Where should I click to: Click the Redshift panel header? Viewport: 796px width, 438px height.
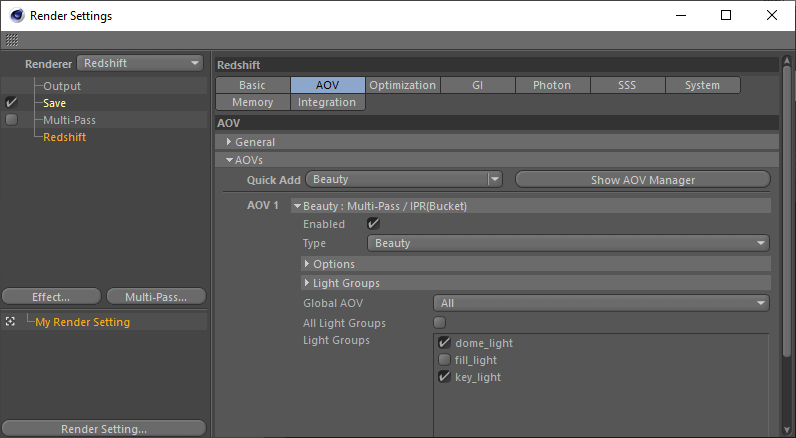click(x=497, y=65)
